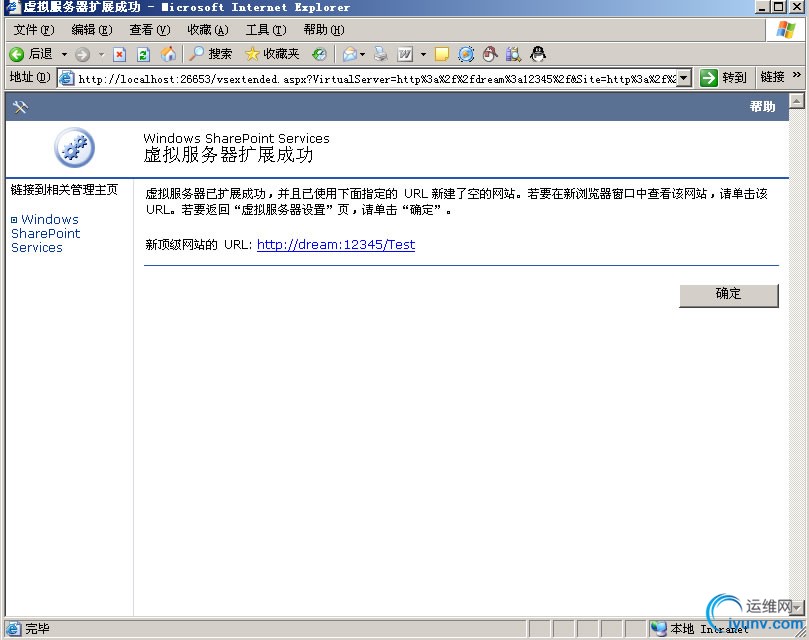
Task: Open the 文件(F) menu
Action: [x=34, y=30]
